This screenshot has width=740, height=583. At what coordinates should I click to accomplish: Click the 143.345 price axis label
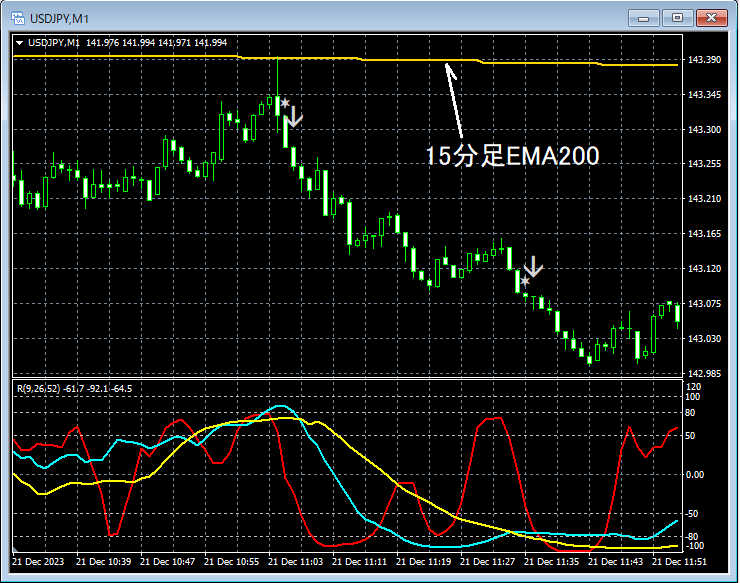(x=704, y=95)
